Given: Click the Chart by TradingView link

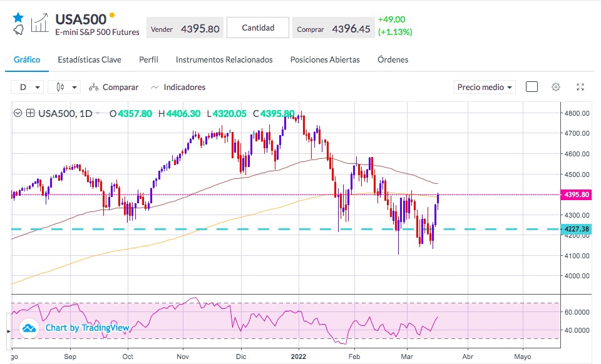Looking at the screenshot, I should (88, 328).
